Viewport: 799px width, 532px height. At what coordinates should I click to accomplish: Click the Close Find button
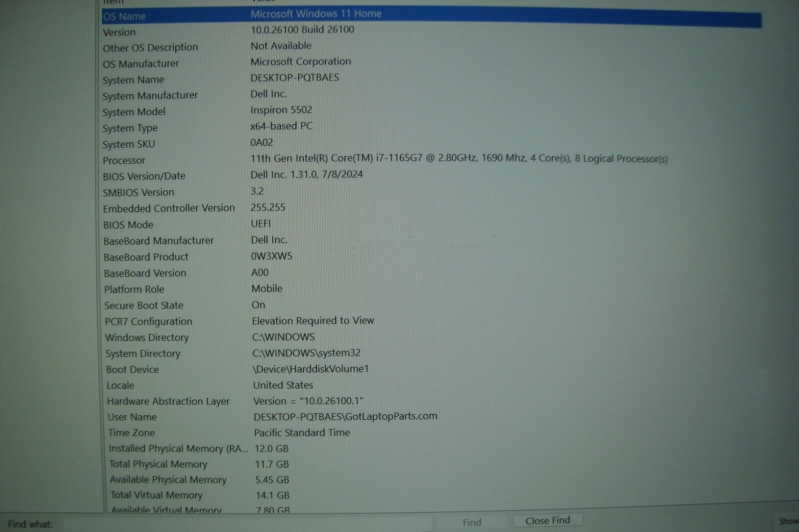[x=547, y=520]
